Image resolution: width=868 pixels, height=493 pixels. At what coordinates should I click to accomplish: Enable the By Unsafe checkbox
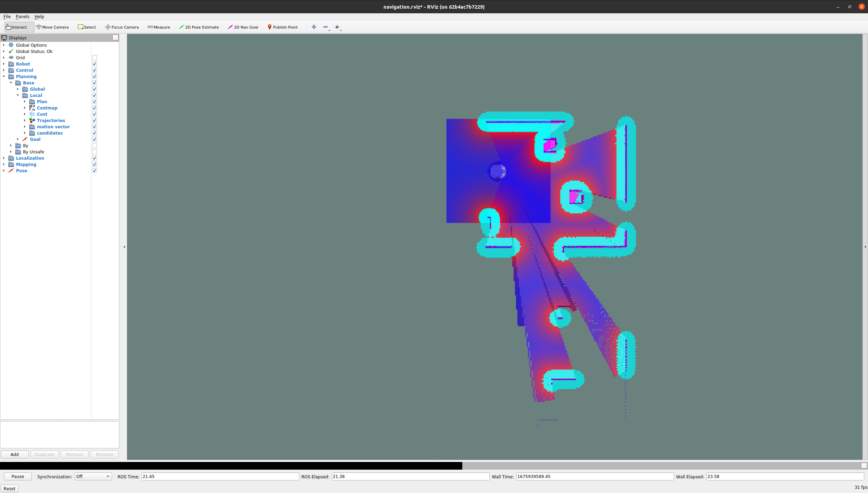click(95, 152)
